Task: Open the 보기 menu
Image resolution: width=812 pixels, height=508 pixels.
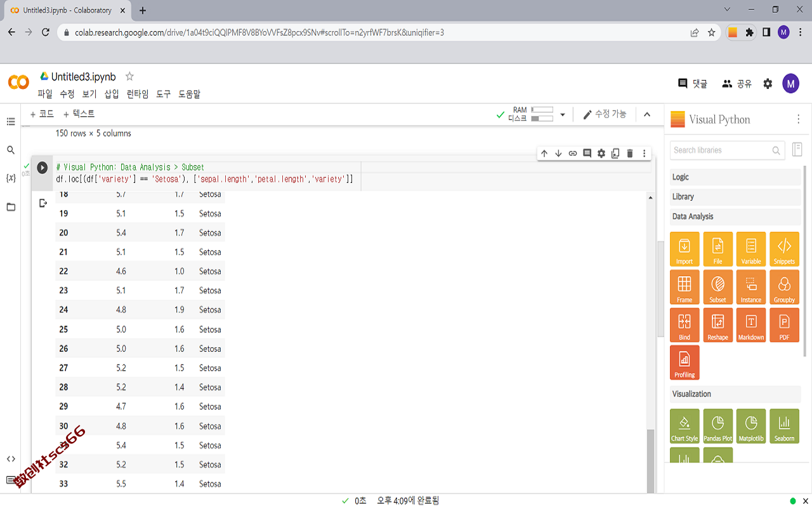Action: [89, 94]
